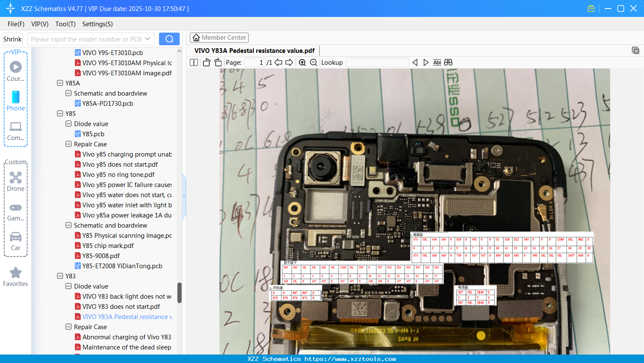Go to the previous page arrow

tap(278, 63)
